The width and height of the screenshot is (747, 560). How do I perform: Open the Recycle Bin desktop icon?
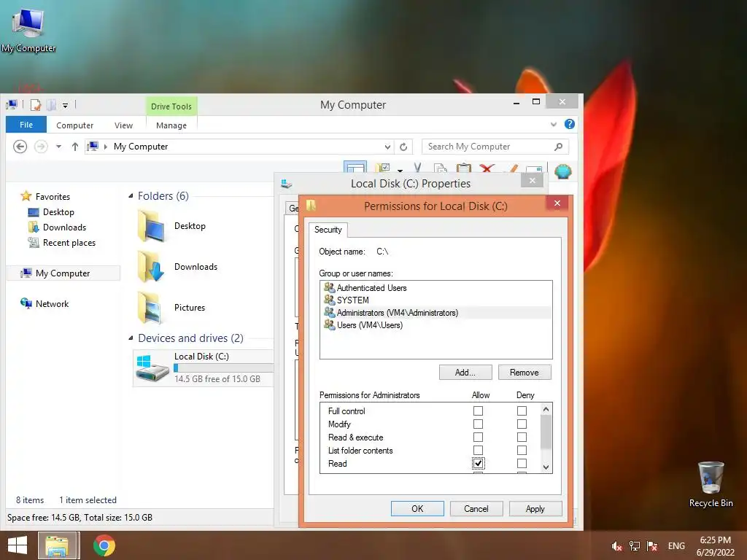pos(711,477)
